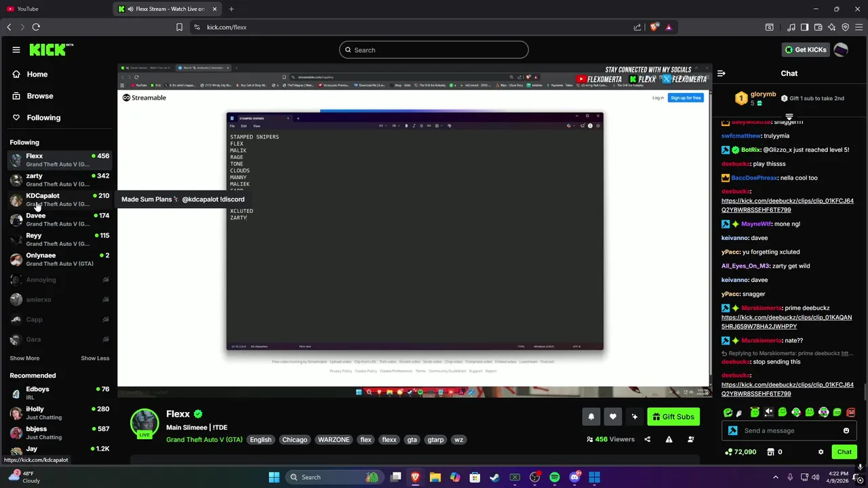Click the bell notification button for Flexx

click(x=591, y=417)
